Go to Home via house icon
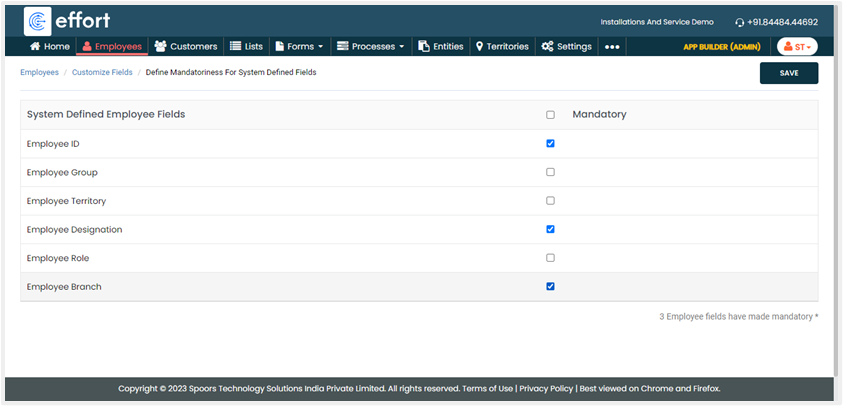Viewport: 843px width, 406px height. pos(36,46)
